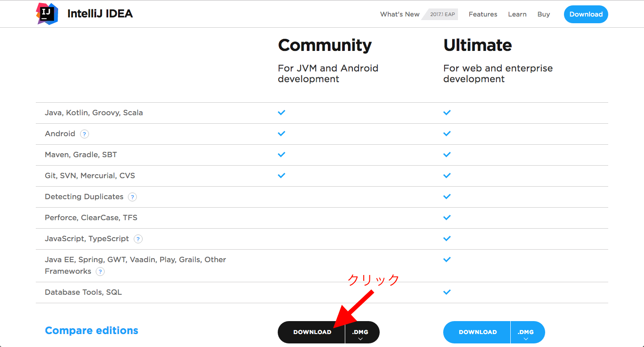Viewport: 644px width, 347px height.
Task: Click Ultimate checkmark in Maven, Gradle row
Action: [447, 155]
